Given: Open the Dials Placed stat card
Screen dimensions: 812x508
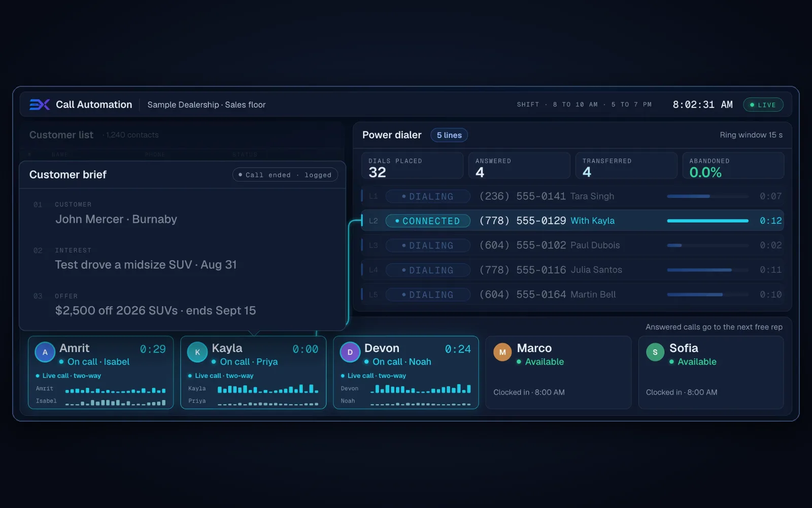Looking at the screenshot, I should point(412,166).
